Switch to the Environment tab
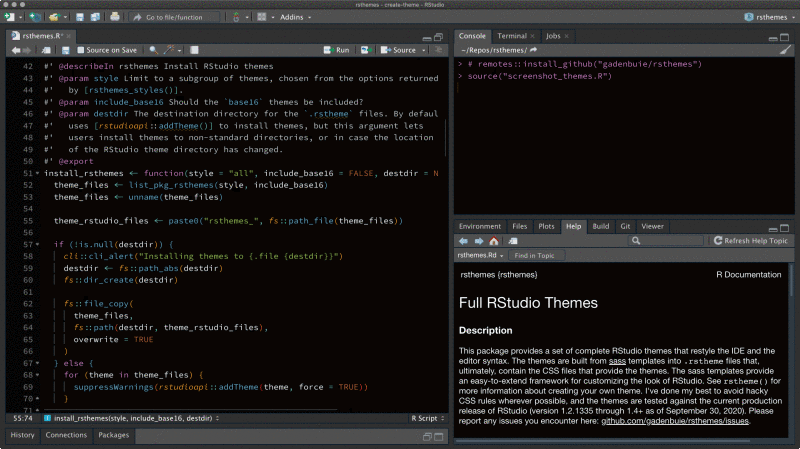The height and width of the screenshot is (449, 800). tap(480, 226)
